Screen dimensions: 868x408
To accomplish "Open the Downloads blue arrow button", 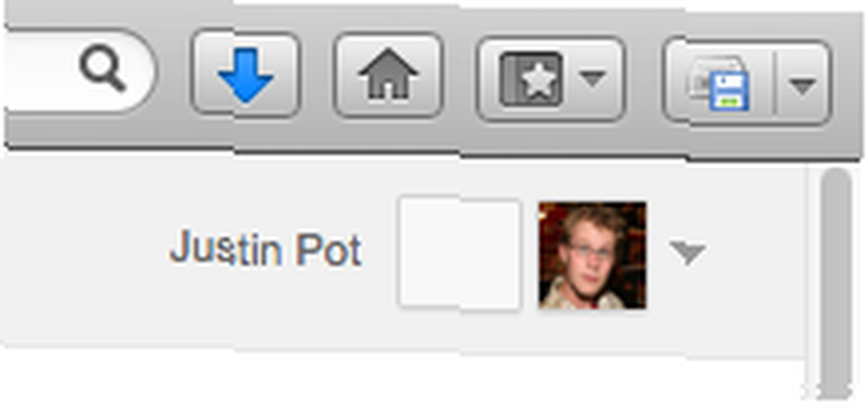I will pyautogui.click(x=246, y=74).
